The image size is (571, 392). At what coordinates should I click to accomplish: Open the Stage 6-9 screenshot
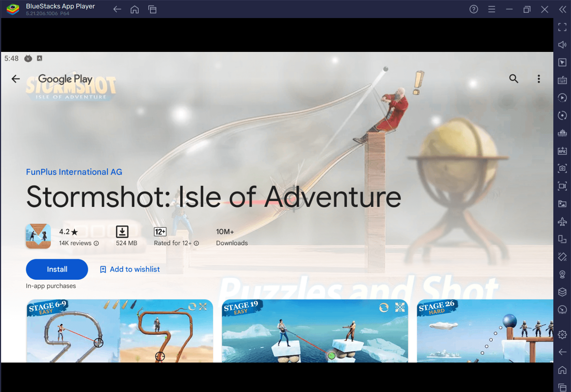point(120,331)
